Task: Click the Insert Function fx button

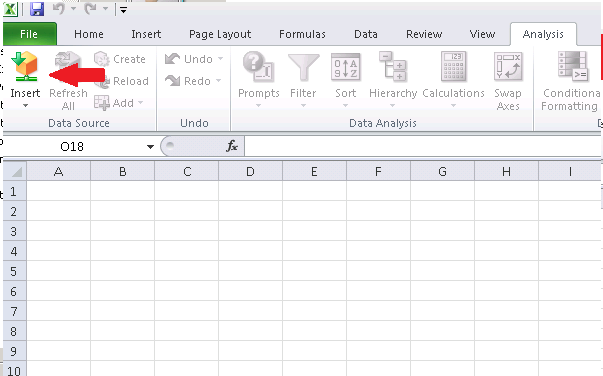Action: pyautogui.click(x=232, y=146)
